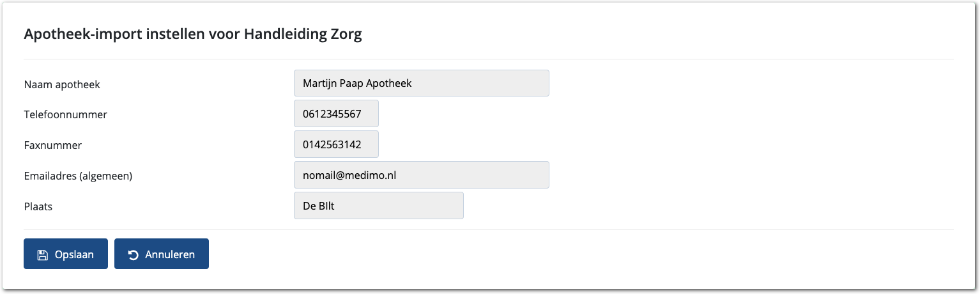Click the circular undo arrow icon

click(133, 254)
